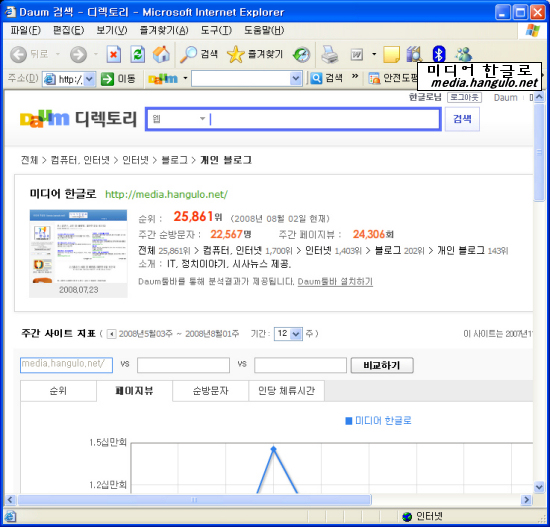
Task: Click the second comparison site field
Action: click(x=183, y=365)
